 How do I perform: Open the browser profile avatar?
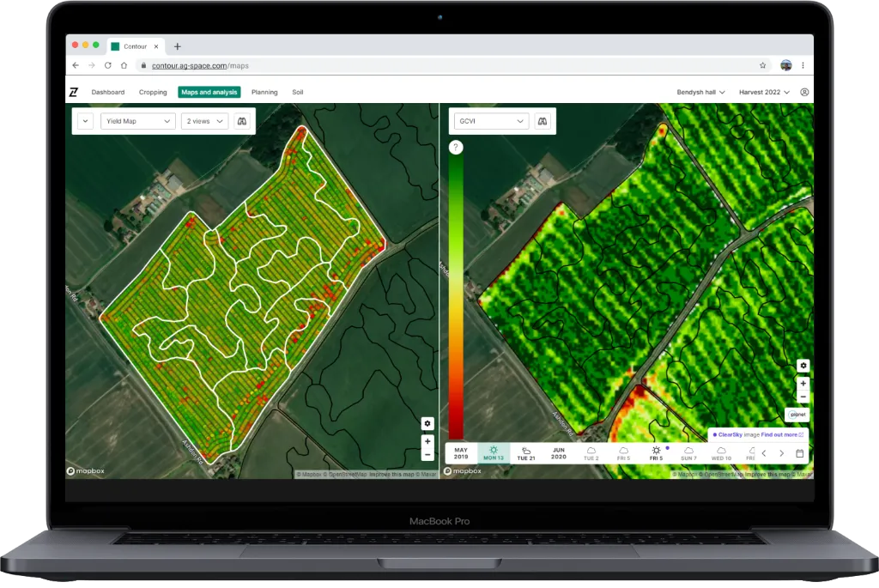[786, 65]
